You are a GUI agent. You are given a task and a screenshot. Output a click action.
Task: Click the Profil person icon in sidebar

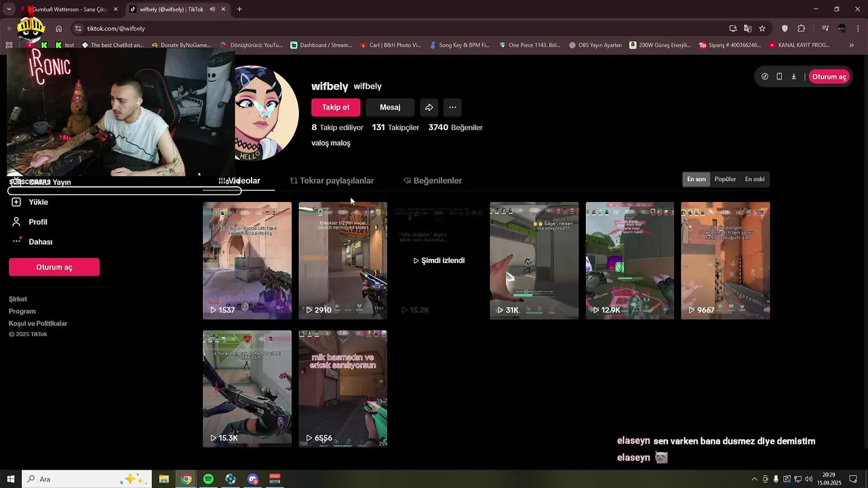[x=16, y=222]
